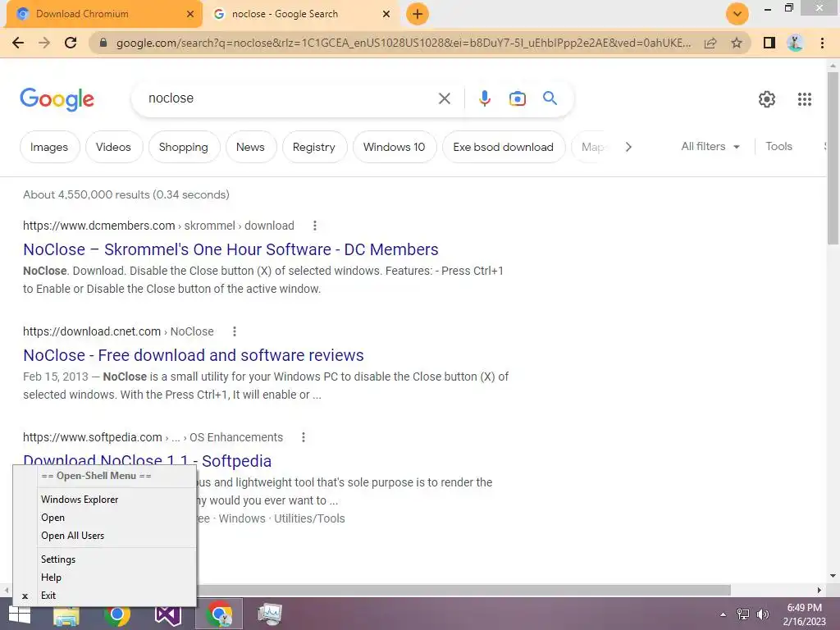Viewport: 840px width, 630px height.
Task: Open search Tools
Action: pyautogui.click(x=778, y=146)
